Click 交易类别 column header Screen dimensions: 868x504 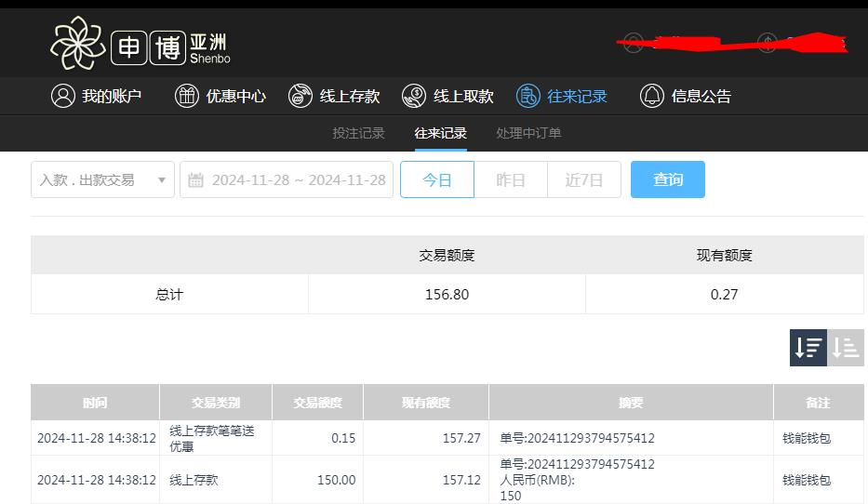pos(216,403)
